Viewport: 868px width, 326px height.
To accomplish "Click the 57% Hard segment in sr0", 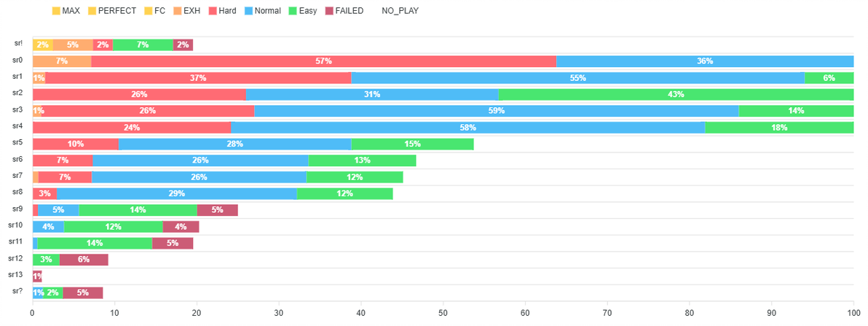I will click(x=324, y=61).
